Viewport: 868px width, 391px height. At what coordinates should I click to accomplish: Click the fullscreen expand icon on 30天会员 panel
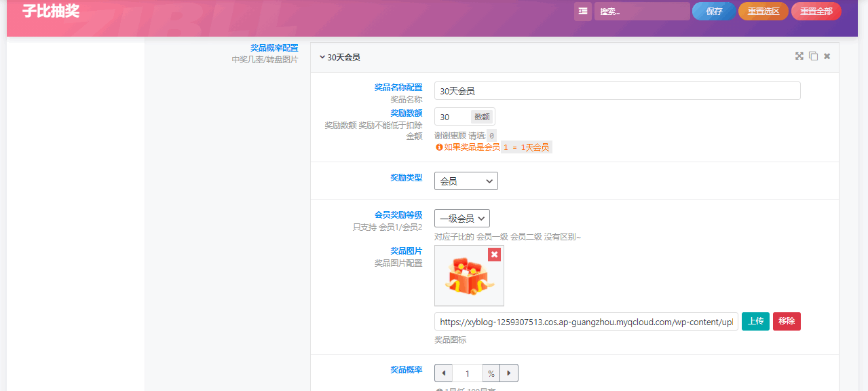point(799,56)
